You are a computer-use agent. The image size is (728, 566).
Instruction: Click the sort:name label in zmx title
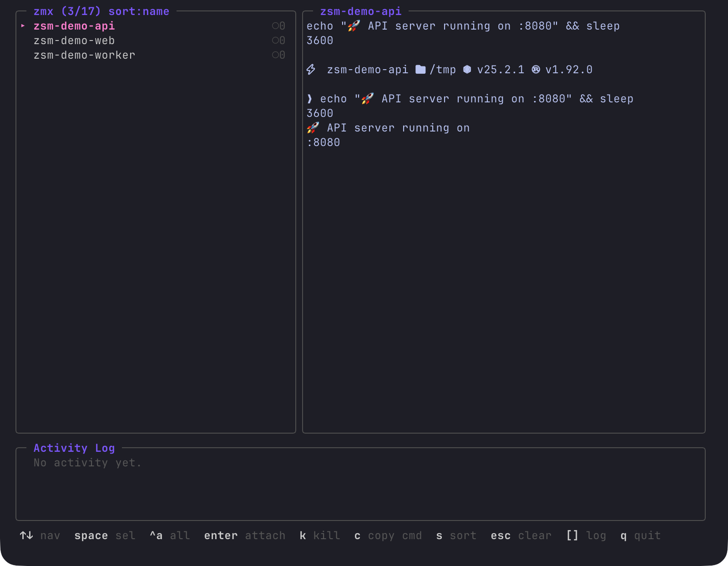point(139,11)
